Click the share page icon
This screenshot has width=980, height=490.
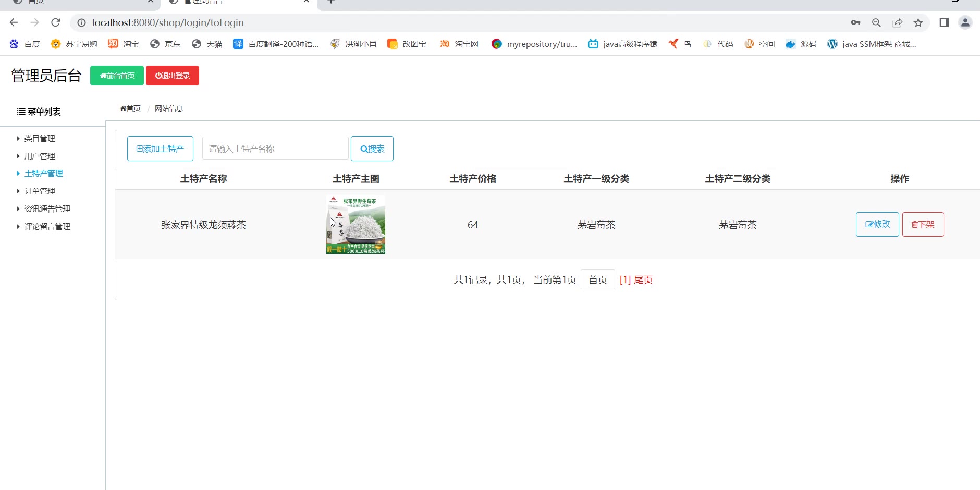point(897,22)
